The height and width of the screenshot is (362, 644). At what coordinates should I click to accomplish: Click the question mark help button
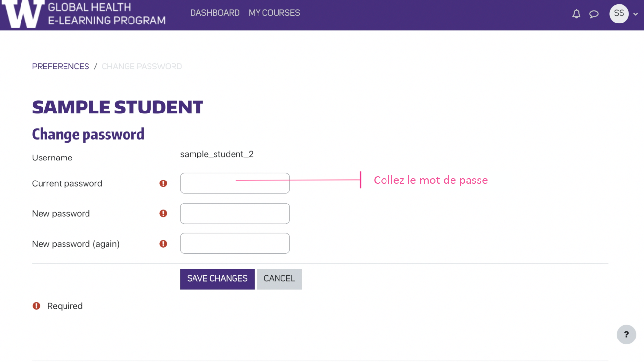pyautogui.click(x=626, y=335)
